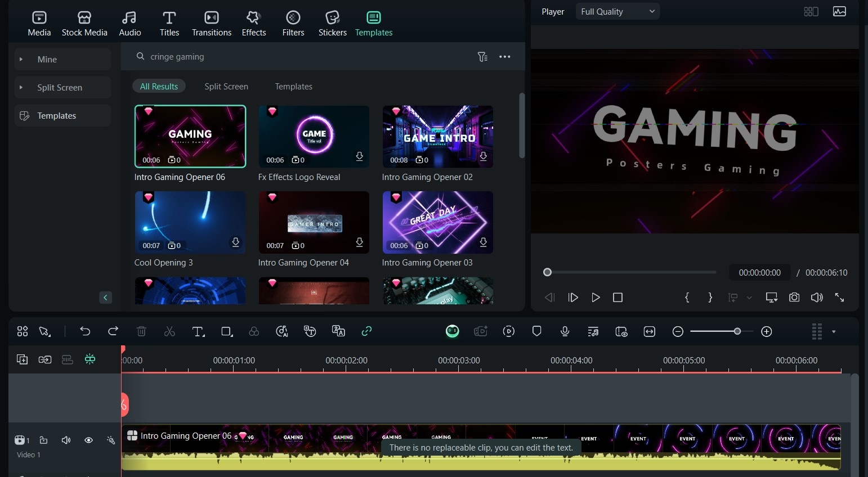This screenshot has height=477, width=868.
Task: Click the player progress slider handle
Action: [x=547, y=272]
